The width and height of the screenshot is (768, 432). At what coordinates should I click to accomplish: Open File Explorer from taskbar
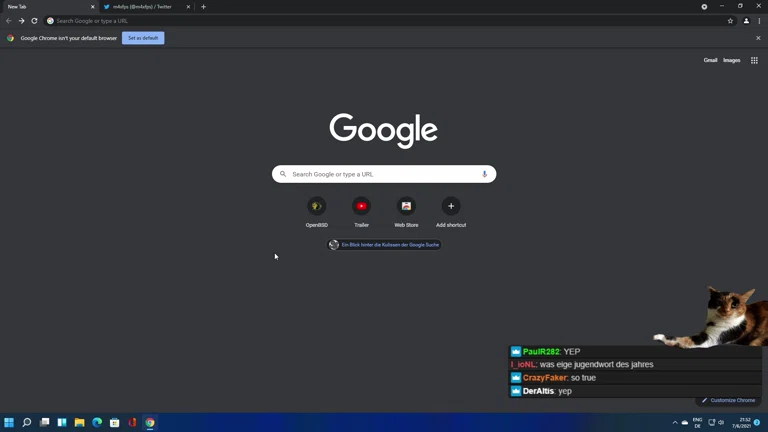tap(79, 422)
